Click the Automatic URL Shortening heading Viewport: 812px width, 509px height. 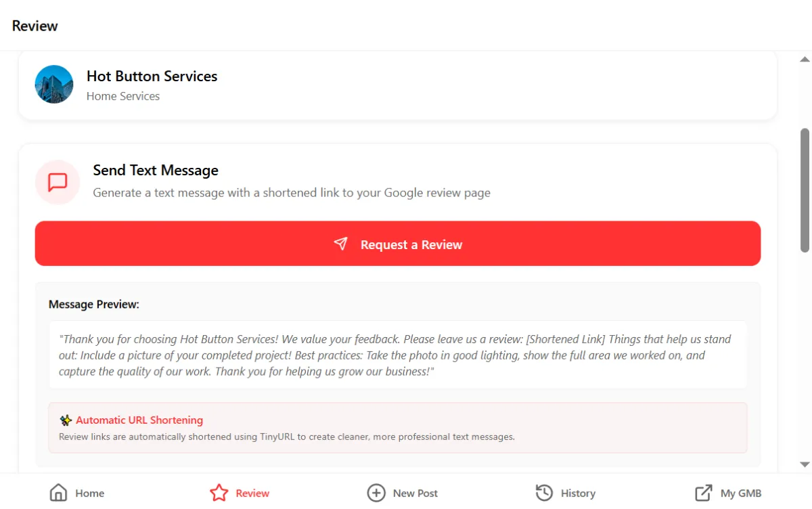pos(139,420)
